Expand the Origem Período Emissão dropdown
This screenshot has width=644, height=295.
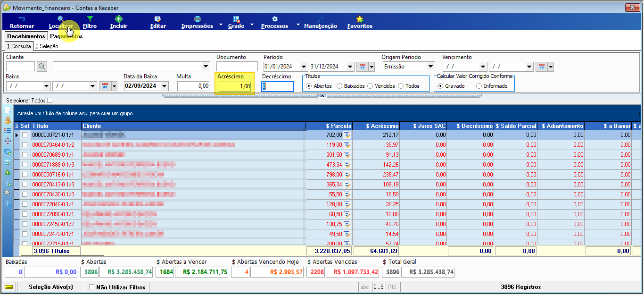pos(430,67)
